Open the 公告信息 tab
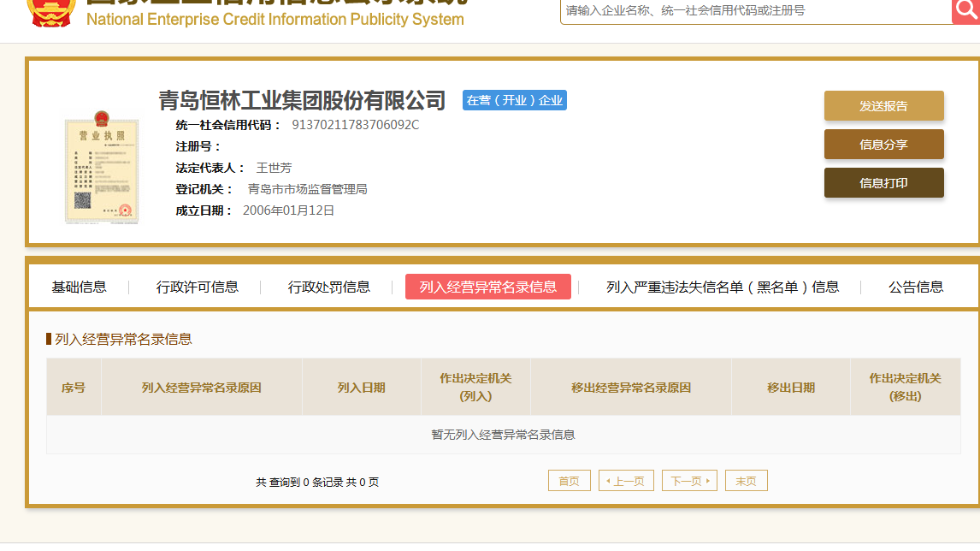The image size is (980, 551). coord(916,287)
